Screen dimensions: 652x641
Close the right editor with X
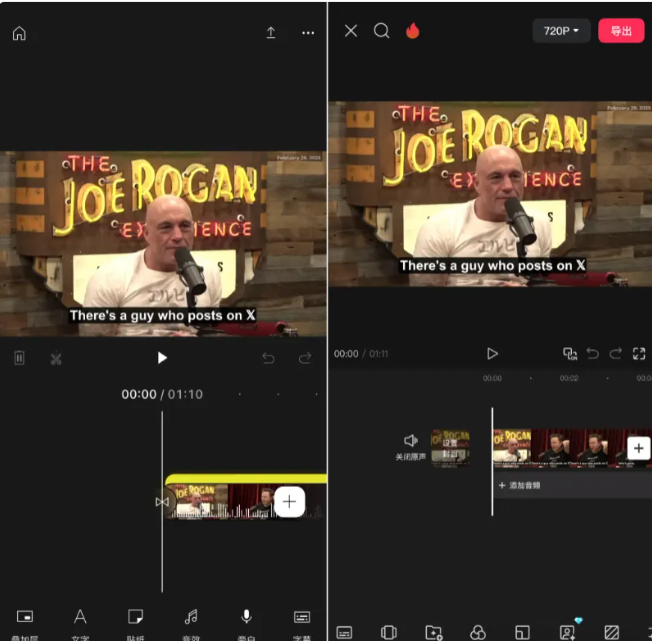click(x=351, y=31)
